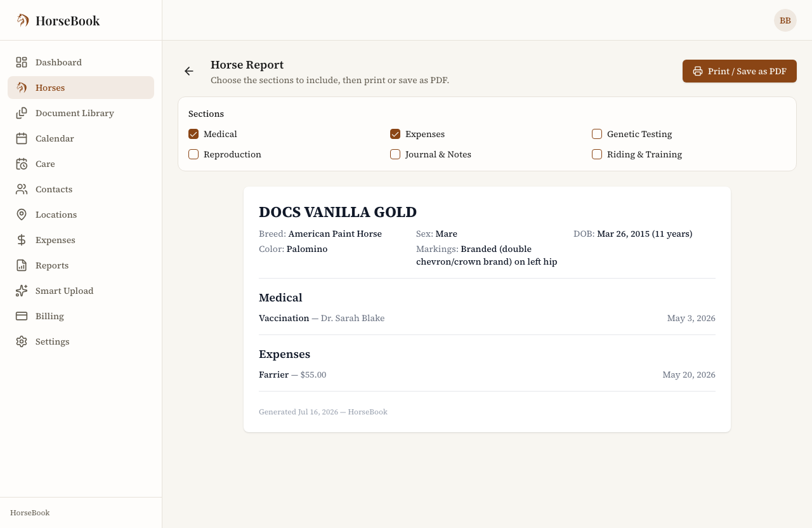Click the Palomino color value
The width and height of the screenshot is (812, 528).
tap(307, 249)
